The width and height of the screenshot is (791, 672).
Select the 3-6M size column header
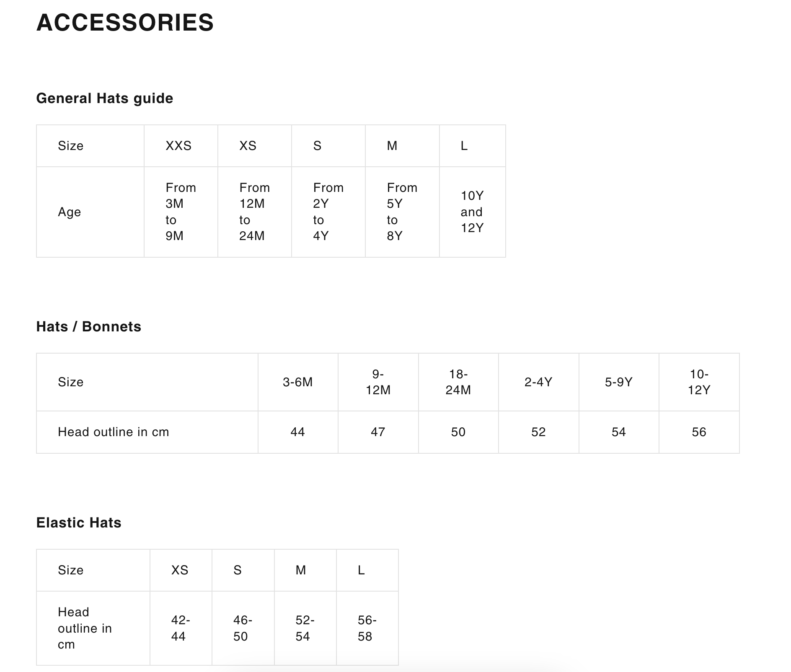(297, 382)
